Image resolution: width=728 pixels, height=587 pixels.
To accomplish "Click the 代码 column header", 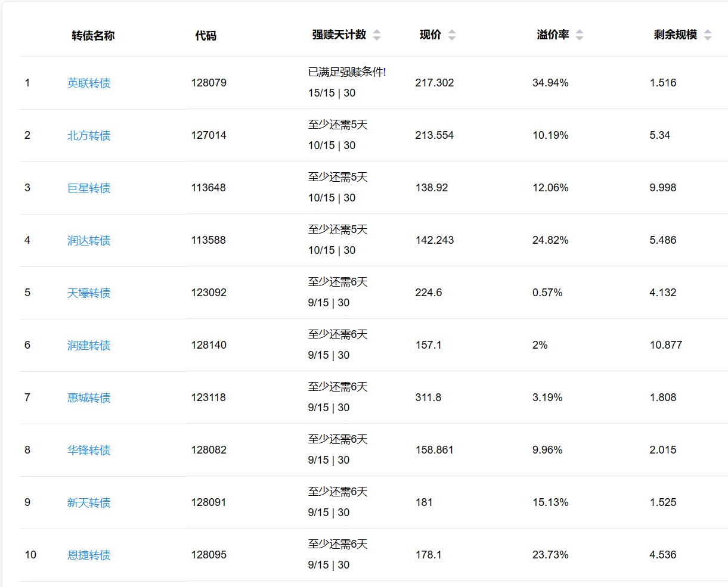I will click(206, 36).
